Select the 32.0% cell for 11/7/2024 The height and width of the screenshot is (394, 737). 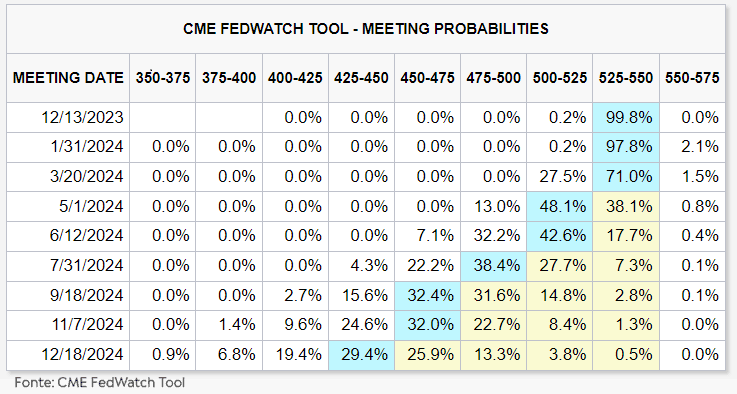[428, 325]
